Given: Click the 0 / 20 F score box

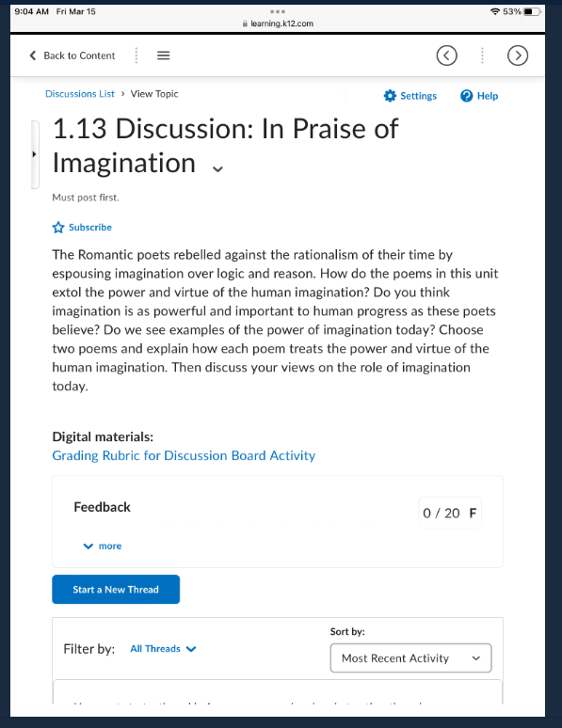Looking at the screenshot, I should tap(450, 513).
